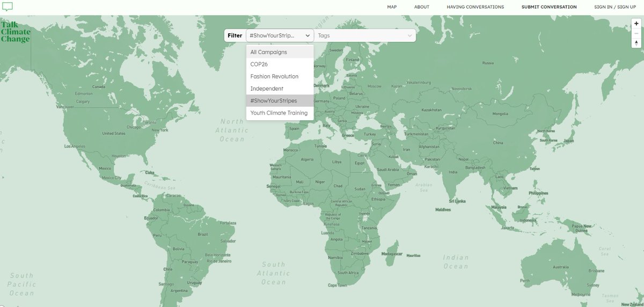Click Canada label on map

tap(98, 87)
